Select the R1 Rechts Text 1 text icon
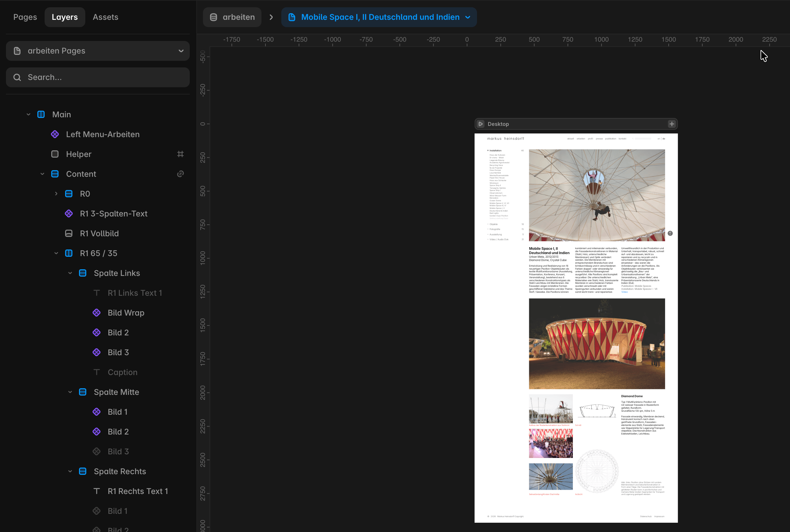This screenshot has height=532, width=790. pos(97,491)
